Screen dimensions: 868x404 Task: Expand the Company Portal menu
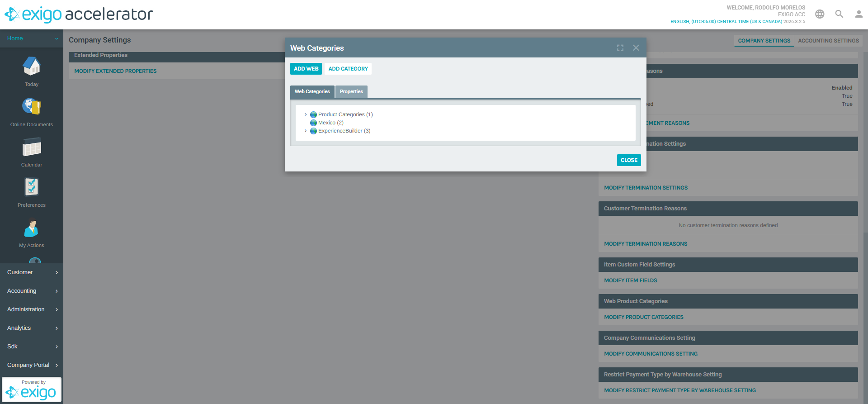32,365
